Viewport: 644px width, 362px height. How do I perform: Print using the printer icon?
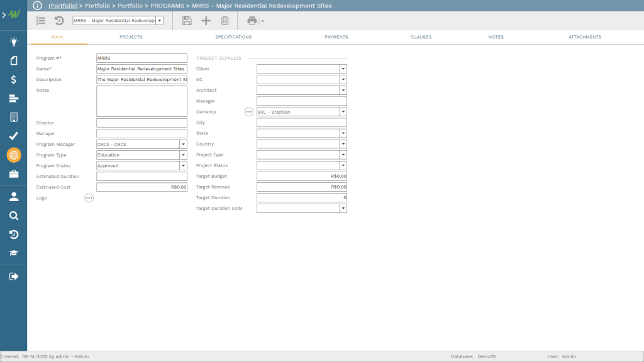252,21
